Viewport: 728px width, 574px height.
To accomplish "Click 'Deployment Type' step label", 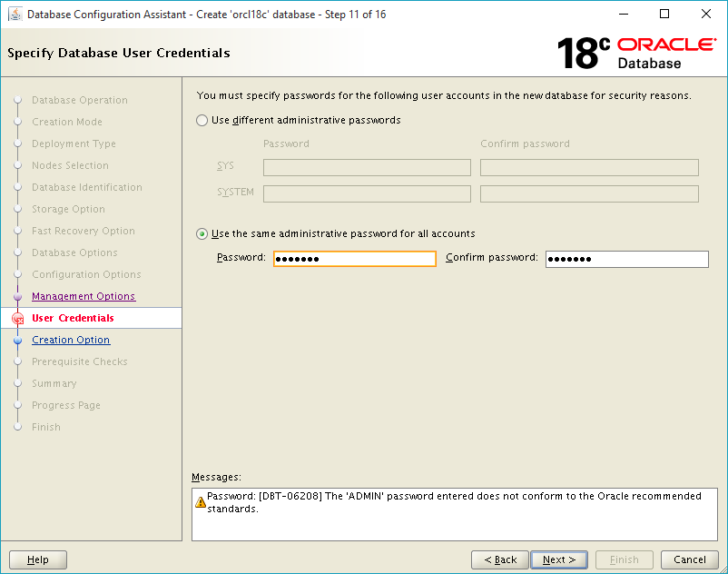I will tap(74, 144).
